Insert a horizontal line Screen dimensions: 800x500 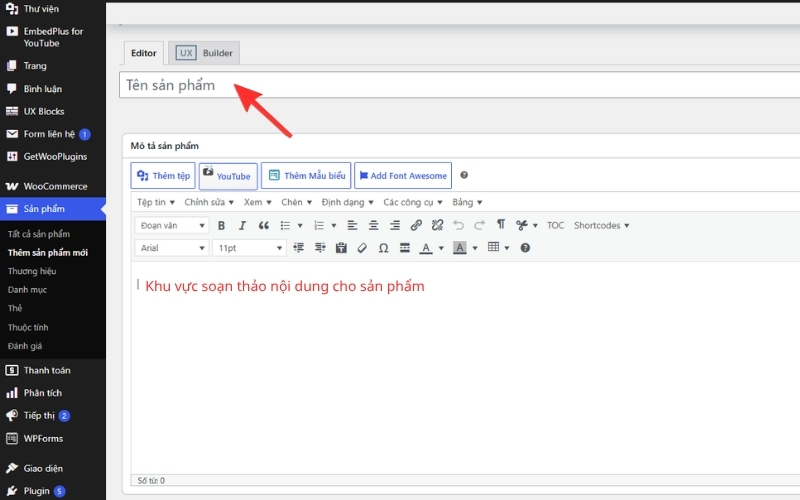click(405, 248)
